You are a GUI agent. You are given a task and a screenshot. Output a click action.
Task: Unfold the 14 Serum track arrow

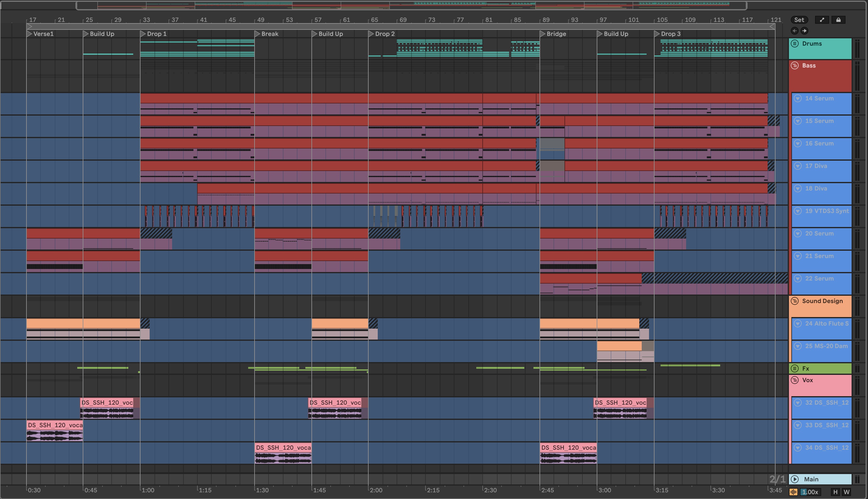tap(798, 98)
